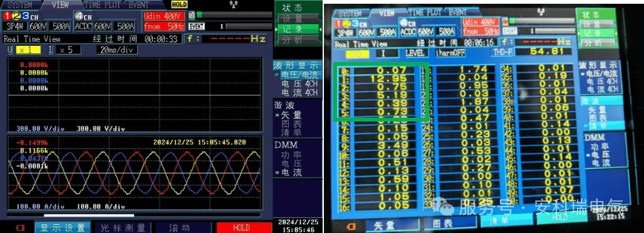Switch to the VIEW tab on the left screen
This screenshot has height=233, width=644.
click(61, 5)
